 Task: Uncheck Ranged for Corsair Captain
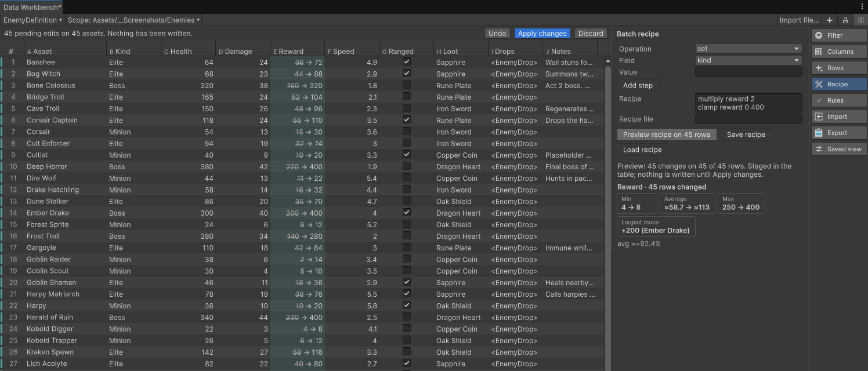[407, 119]
